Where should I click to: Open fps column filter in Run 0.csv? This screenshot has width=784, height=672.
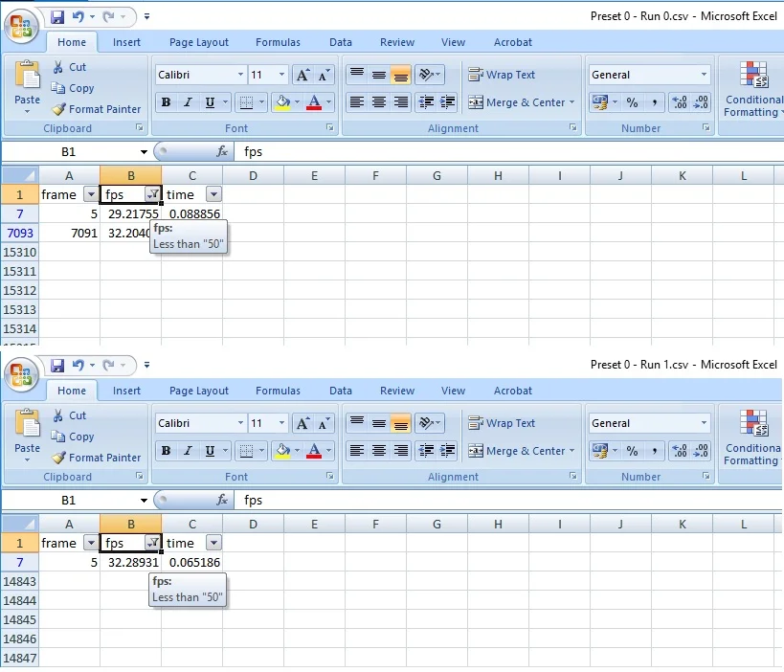coord(152,194)
